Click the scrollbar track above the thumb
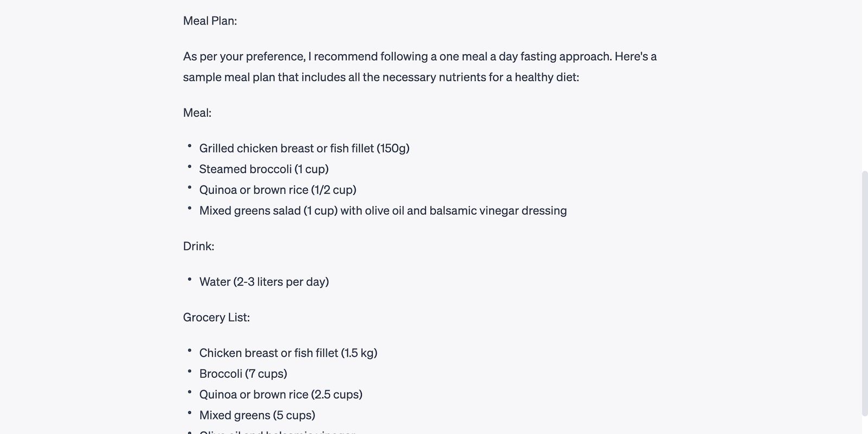This screenshot has height=434, width=868. click(x=865, y=81)
